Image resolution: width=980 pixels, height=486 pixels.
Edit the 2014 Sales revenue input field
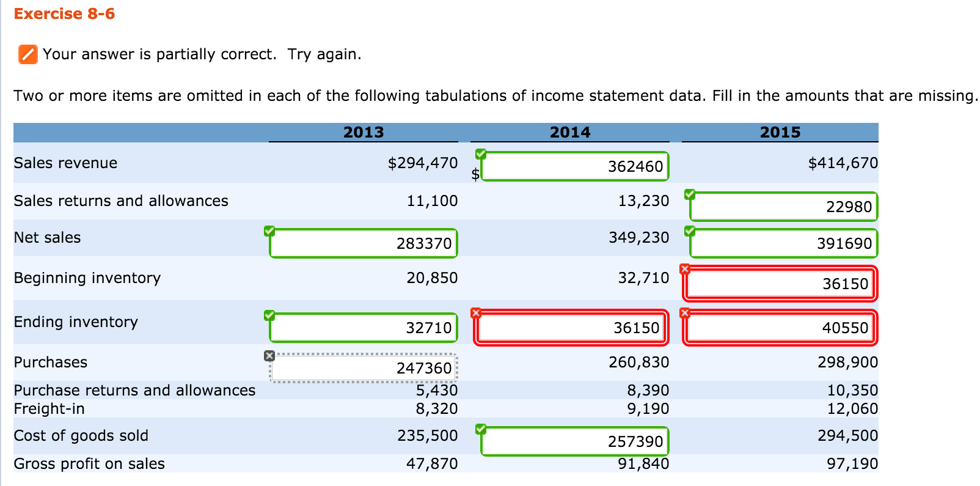(574, 166)
